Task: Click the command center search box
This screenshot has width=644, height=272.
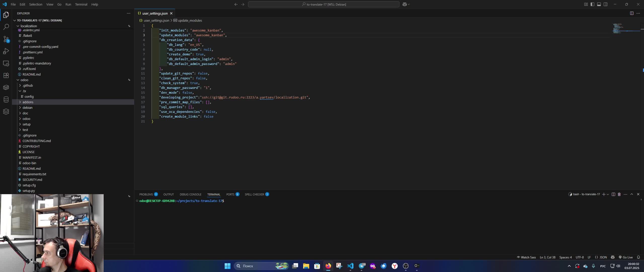Action: click(x=324, y=4)
